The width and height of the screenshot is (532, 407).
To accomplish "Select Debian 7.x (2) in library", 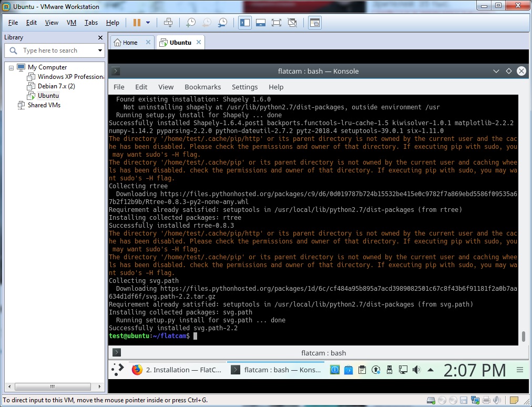I will point(52,86).
